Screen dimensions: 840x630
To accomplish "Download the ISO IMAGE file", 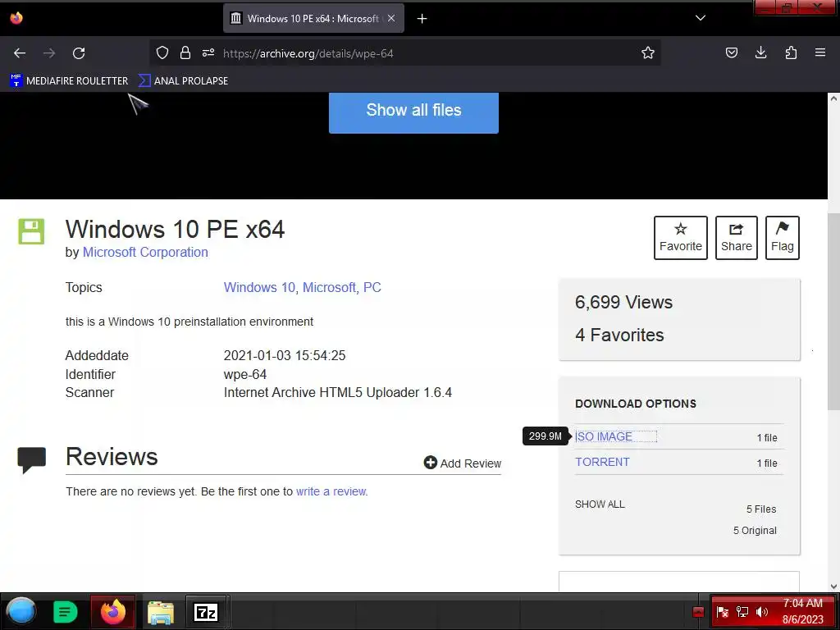I will (x=604, y=436).
